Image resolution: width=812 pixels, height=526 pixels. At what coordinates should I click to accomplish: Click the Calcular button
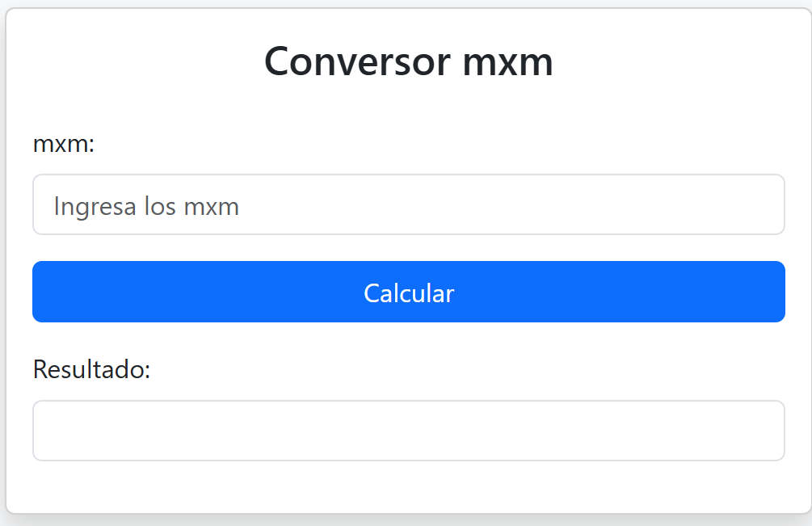[x=409, y=292]
